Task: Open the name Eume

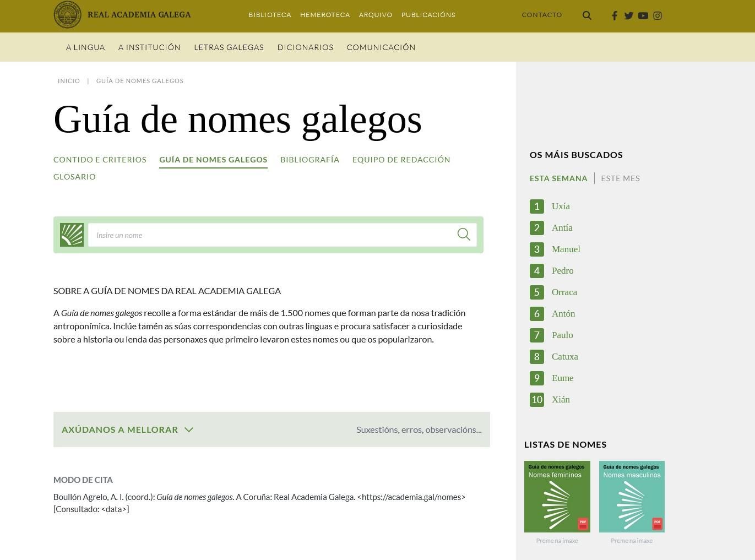Action: tap(563, 378)
